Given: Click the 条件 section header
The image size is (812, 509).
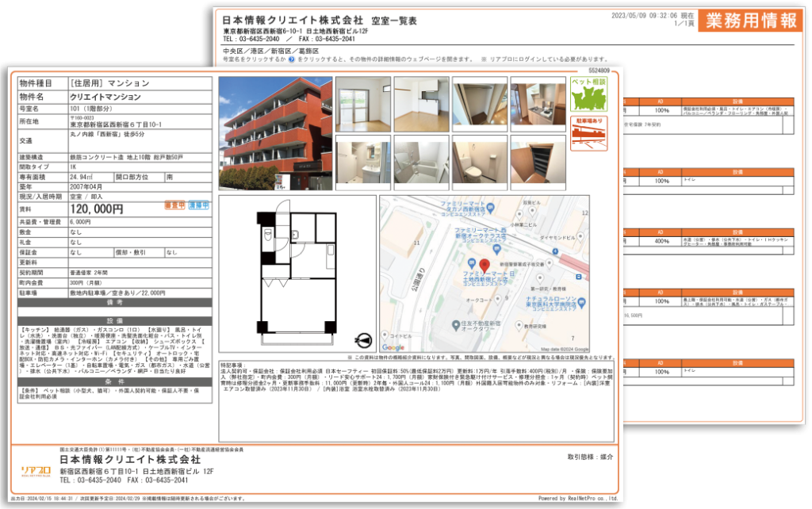Looking at the screenshot, I should point(115,382).
